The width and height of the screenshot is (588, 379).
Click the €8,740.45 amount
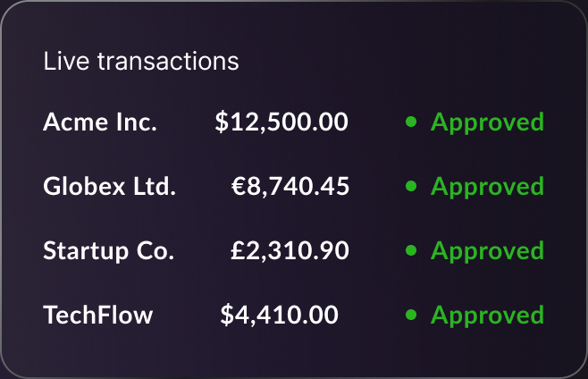pyautogui.click(x=290, y=187)
